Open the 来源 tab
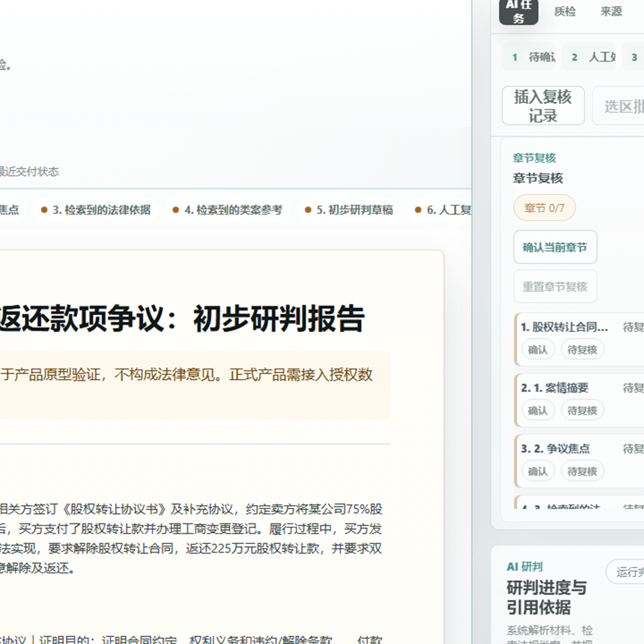 click(x=610, y=11)
